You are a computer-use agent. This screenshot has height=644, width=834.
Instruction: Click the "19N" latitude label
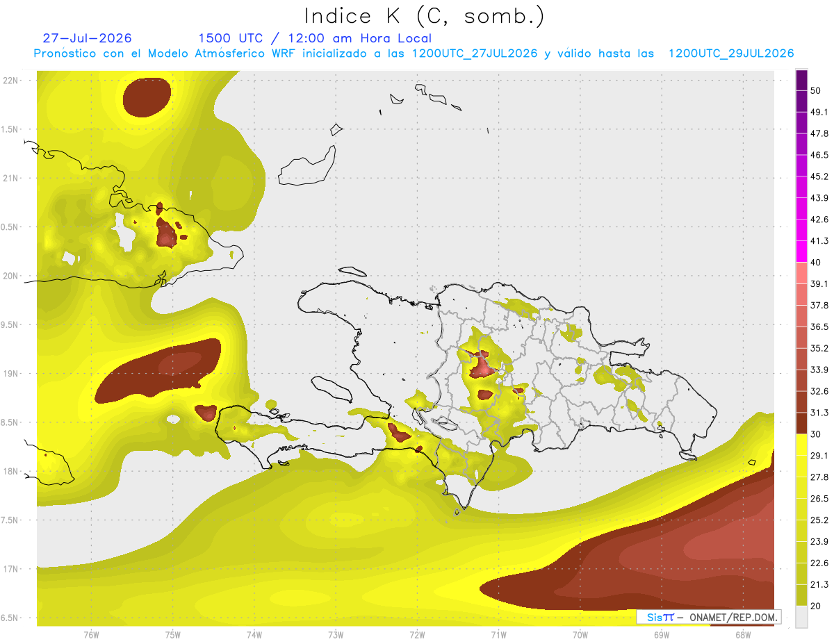pyautogui.click(x=10, y=374)
